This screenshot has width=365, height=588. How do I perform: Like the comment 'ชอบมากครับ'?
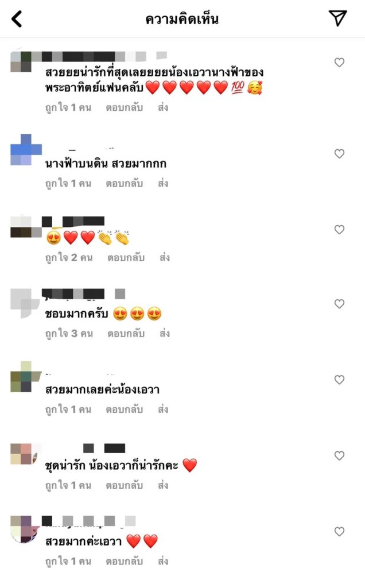pos(339,304)
